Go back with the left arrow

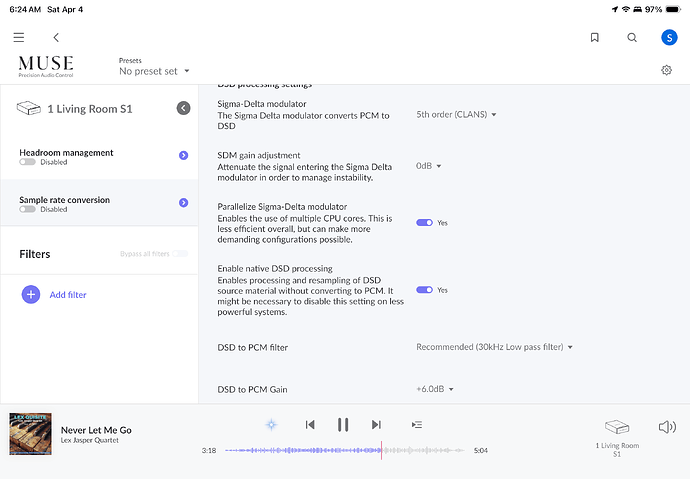pyautogui.click(x=56, y=37)
